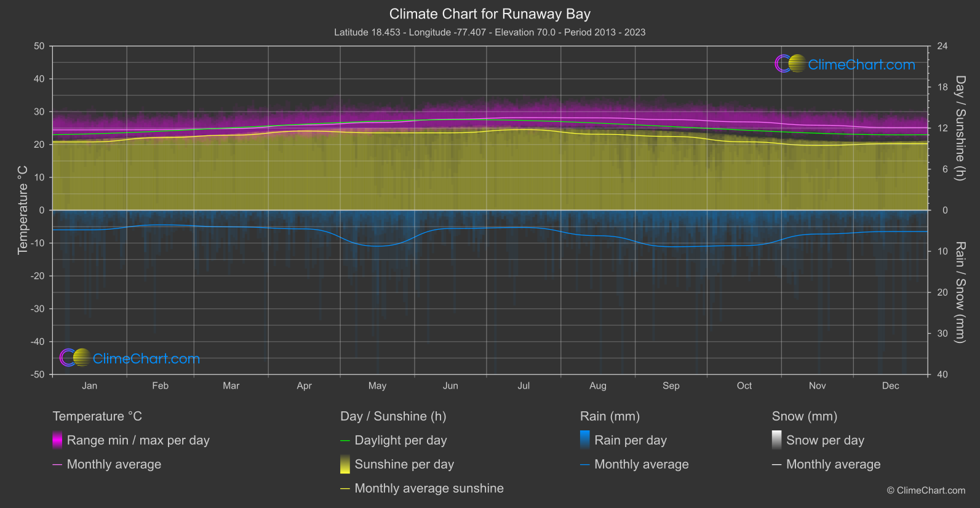Image resolution: width=980 pixels, height=508 pixels.
Task: Open the ClimeChart.com link at bottom left
Action: 146,358
